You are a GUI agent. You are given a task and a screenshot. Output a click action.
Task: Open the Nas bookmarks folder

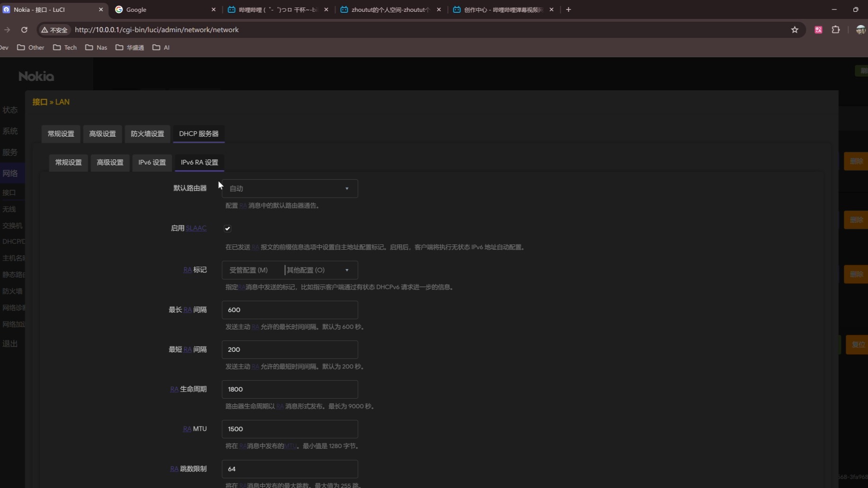tap(96, 47)
